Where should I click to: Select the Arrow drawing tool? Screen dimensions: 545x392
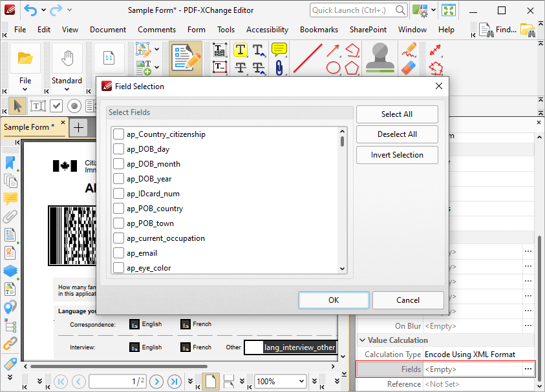pos(334,50)
